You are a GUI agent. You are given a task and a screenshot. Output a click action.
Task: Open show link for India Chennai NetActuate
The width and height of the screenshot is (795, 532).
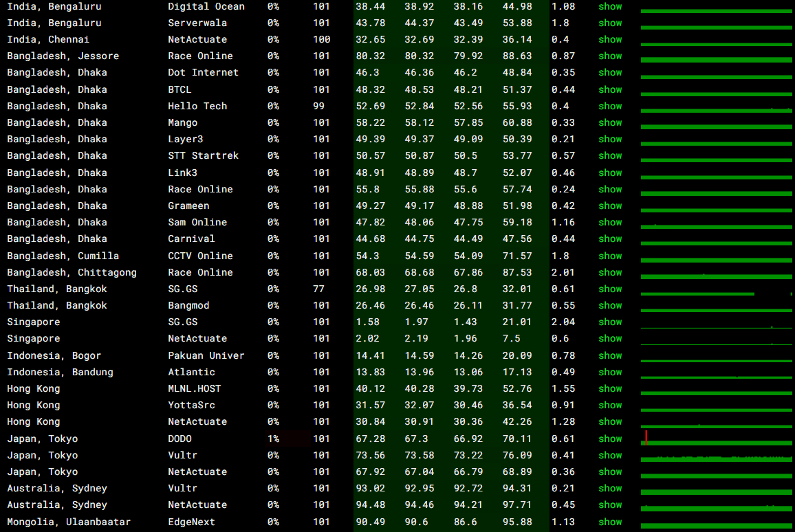(610, 39)
